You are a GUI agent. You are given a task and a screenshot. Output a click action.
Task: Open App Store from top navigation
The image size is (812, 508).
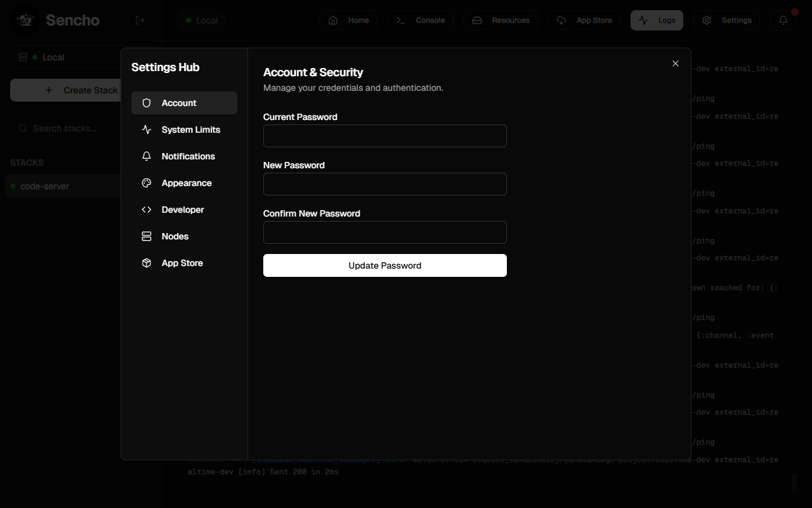[x=584, y=20]
